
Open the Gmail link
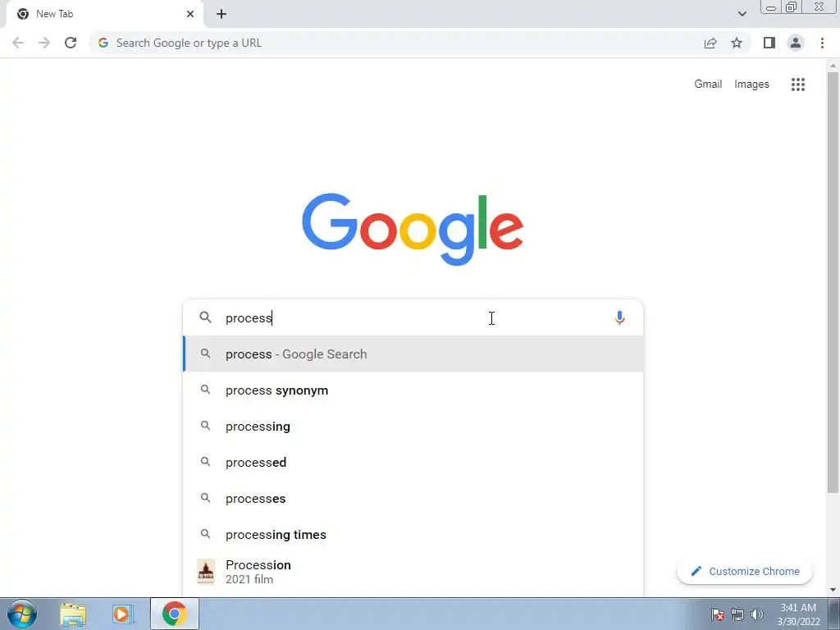pos(708,84)
